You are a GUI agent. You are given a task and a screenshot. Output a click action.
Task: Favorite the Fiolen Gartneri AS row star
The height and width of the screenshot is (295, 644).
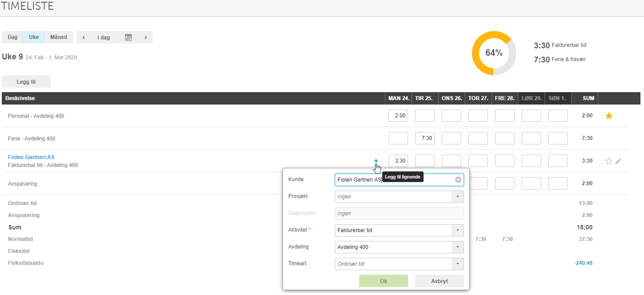pos(609,161)
